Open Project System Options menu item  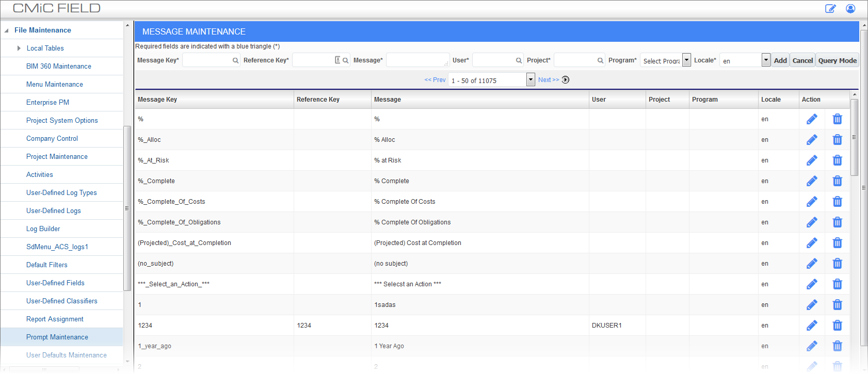(62, 121)
